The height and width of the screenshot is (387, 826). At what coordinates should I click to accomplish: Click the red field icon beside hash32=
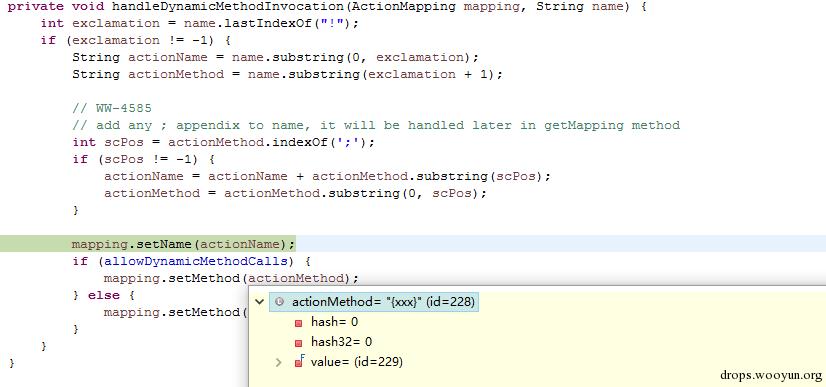(x=299, y=343)
